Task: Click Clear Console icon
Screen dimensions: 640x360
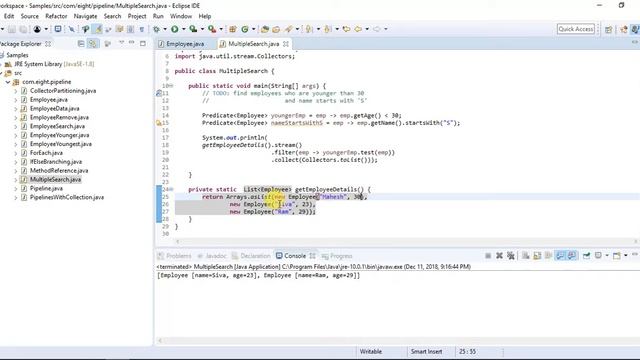Action: point(526,256)
